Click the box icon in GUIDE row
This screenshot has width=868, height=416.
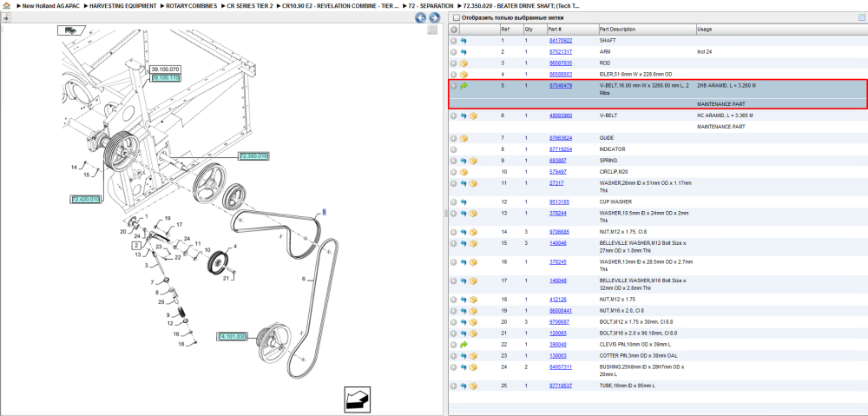click(x=464, y=138)
